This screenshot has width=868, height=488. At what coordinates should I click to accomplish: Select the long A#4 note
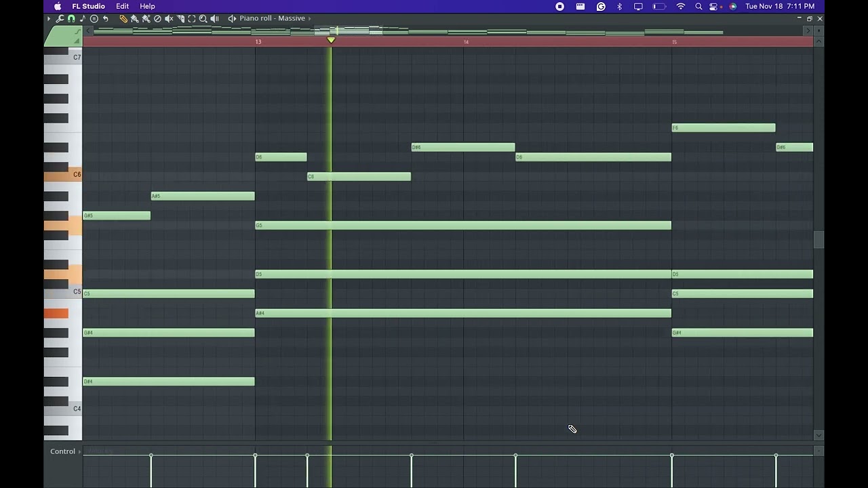click(463, 313)
